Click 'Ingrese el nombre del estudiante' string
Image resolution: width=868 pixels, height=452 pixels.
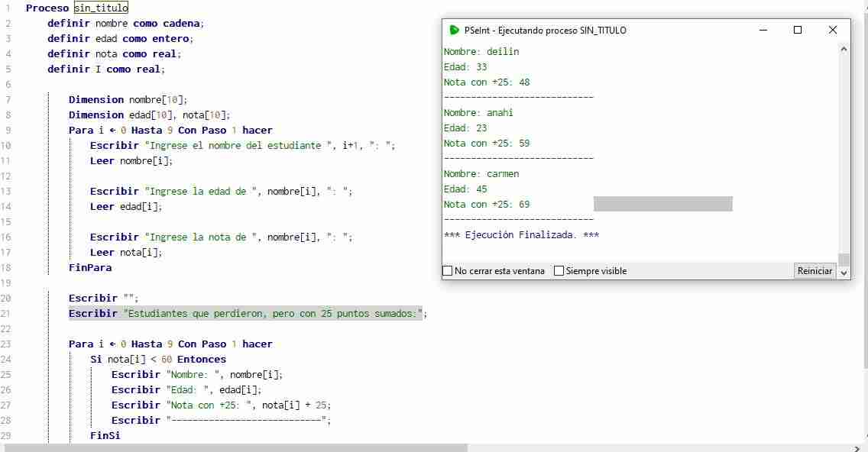tap(238, 146)
